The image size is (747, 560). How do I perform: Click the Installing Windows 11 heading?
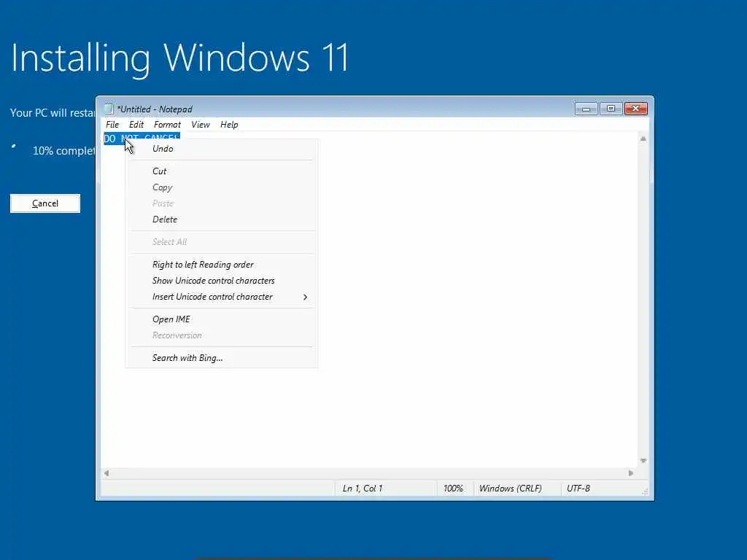pyautogui.click(x=179, y=58)
